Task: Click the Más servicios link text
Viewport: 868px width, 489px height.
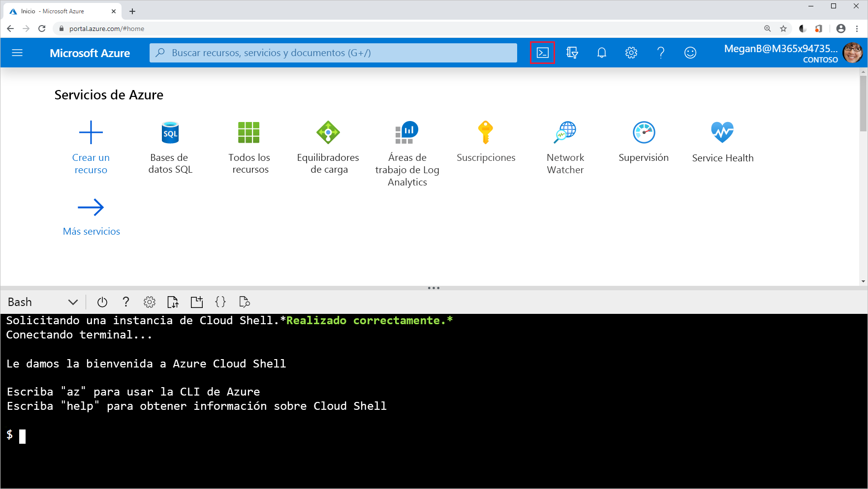Action: point(92,231)
